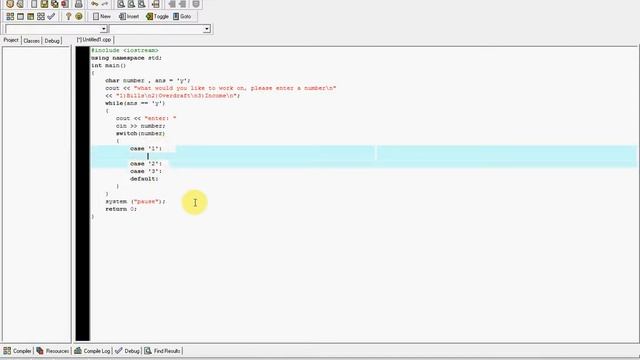Click the Compile and Run icon
640x360 pixels.
point(31,16)
